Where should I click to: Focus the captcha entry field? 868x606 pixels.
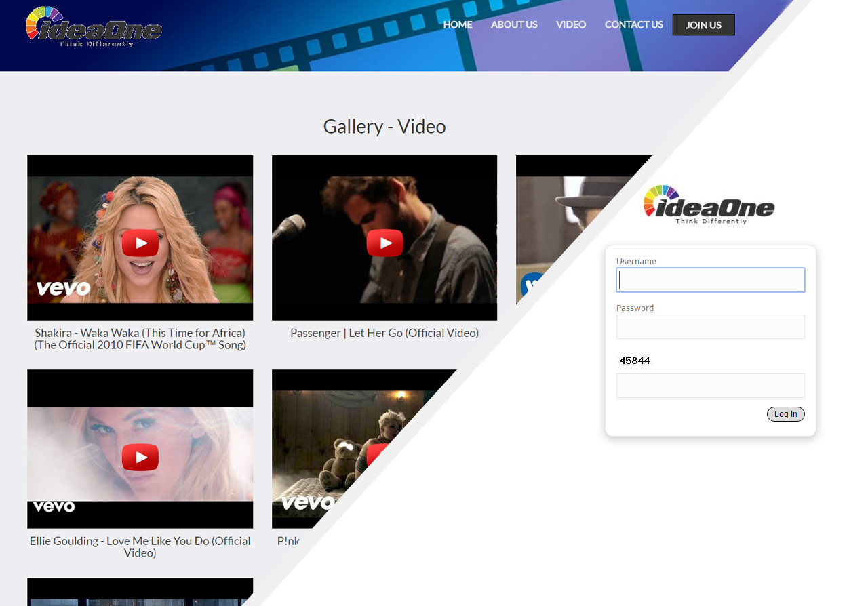click(711, 386)
